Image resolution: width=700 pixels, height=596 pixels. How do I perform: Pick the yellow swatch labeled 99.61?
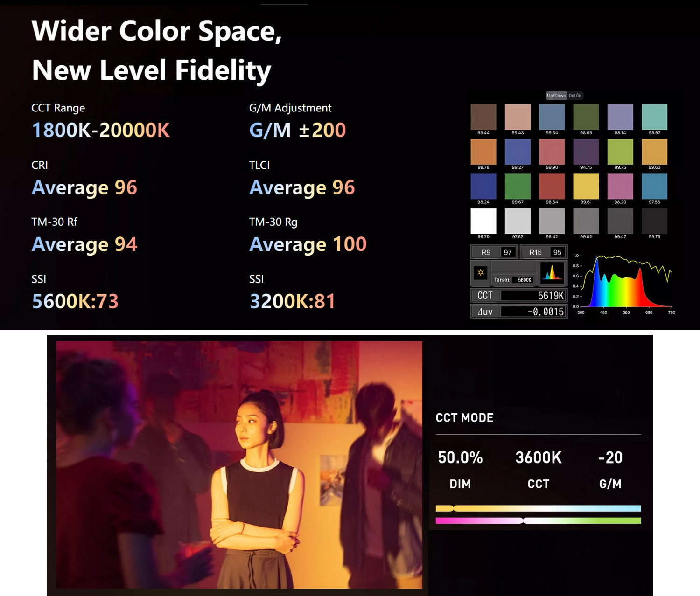(586, 187)
